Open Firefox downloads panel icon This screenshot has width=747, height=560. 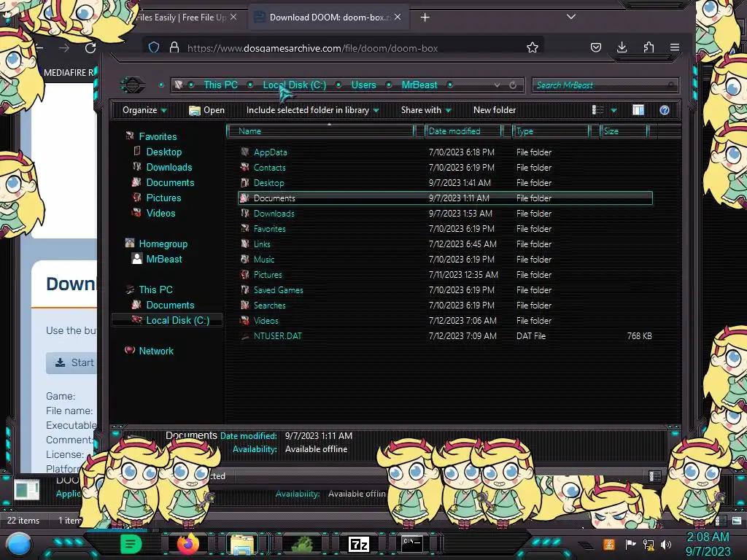[622, 47]
